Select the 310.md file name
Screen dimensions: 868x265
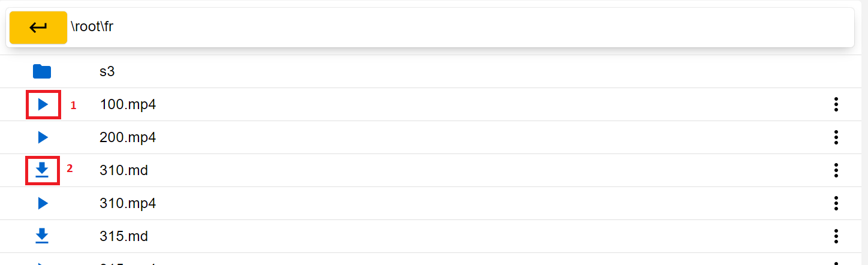tap(123, 171)
